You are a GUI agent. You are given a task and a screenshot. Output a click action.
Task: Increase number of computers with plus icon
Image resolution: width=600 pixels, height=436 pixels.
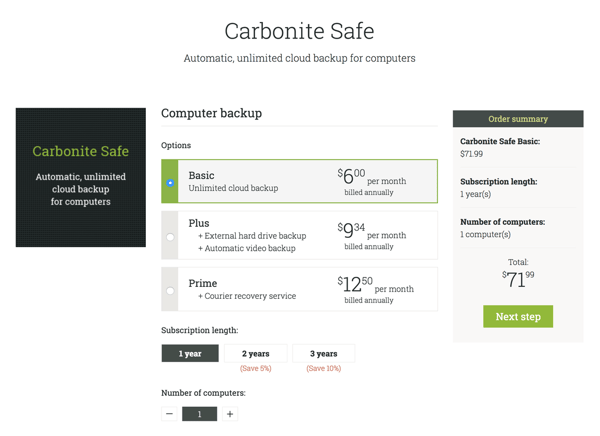coord(230,414)
